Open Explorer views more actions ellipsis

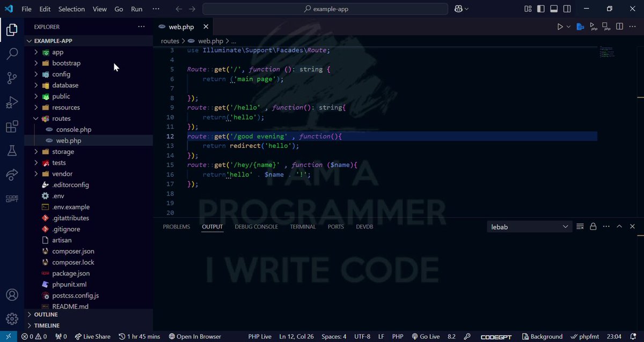click(141, 26)
